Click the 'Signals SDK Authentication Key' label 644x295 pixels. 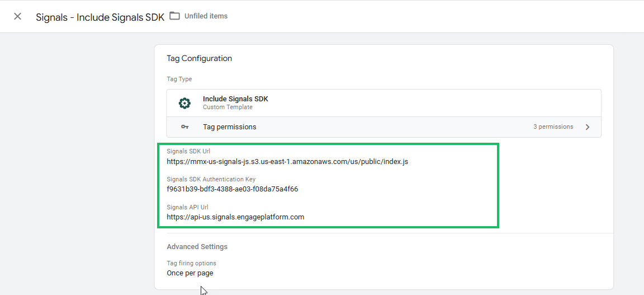coord(211,179)
